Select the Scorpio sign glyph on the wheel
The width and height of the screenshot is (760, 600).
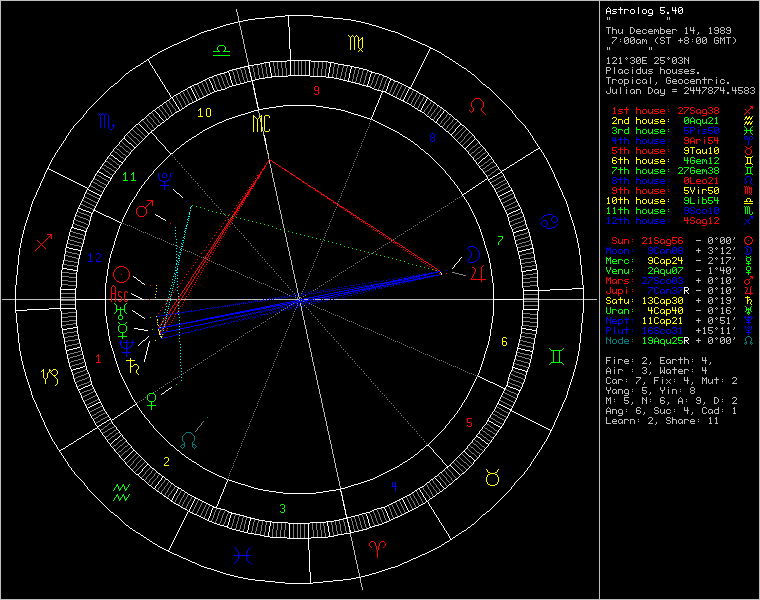point(106,122)
